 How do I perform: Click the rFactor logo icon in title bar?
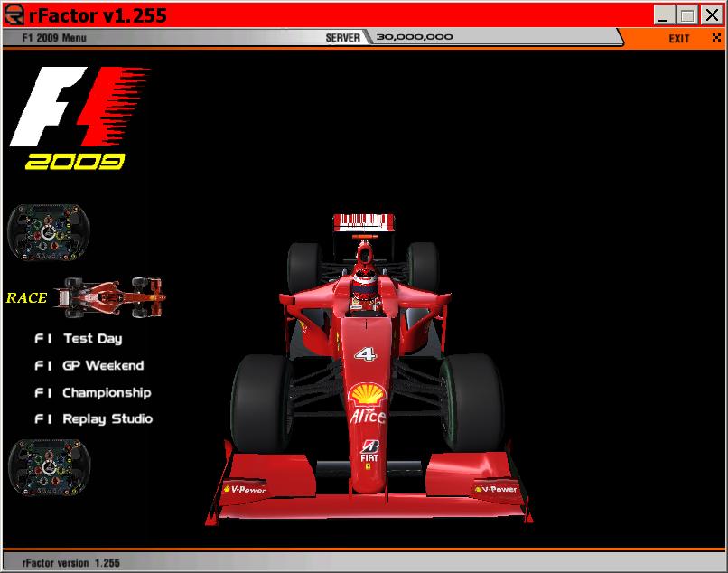point(14,14)
